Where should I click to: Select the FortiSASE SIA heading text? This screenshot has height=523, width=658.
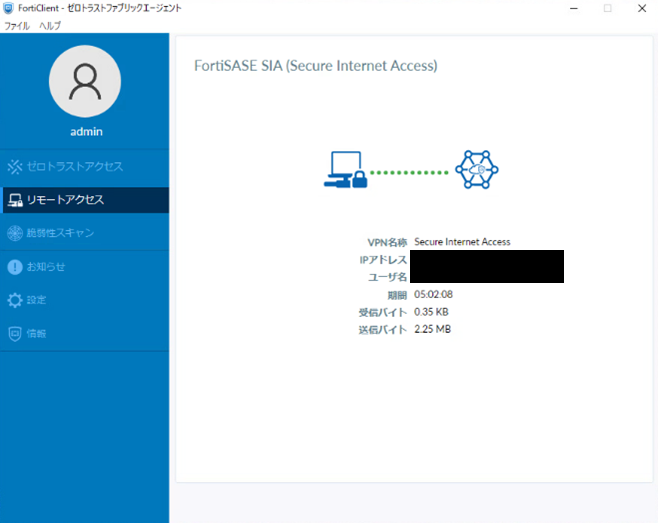316,66
